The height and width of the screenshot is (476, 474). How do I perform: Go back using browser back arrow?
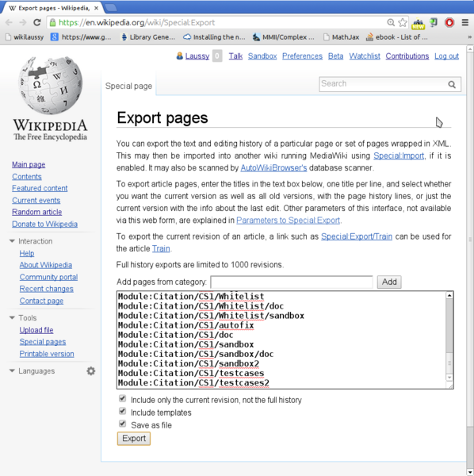pyautogui.click(x=9, y=22)
